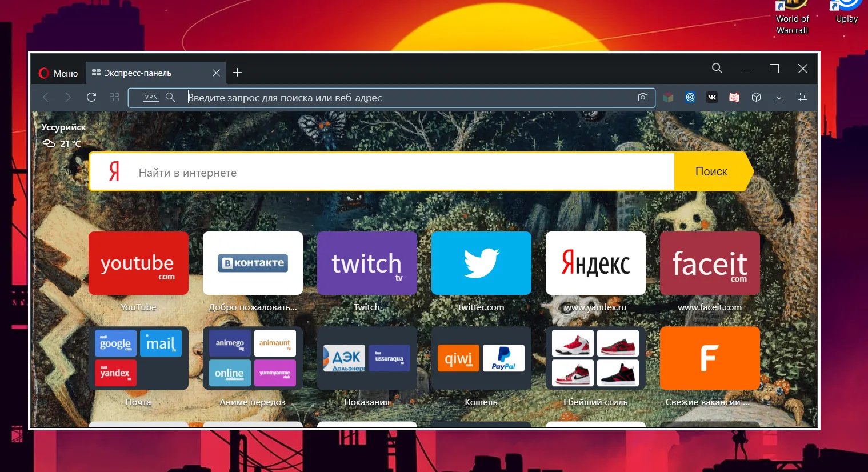Click the yandex tile in Почта folder
The image size is (868, 472).
point(115,373)
